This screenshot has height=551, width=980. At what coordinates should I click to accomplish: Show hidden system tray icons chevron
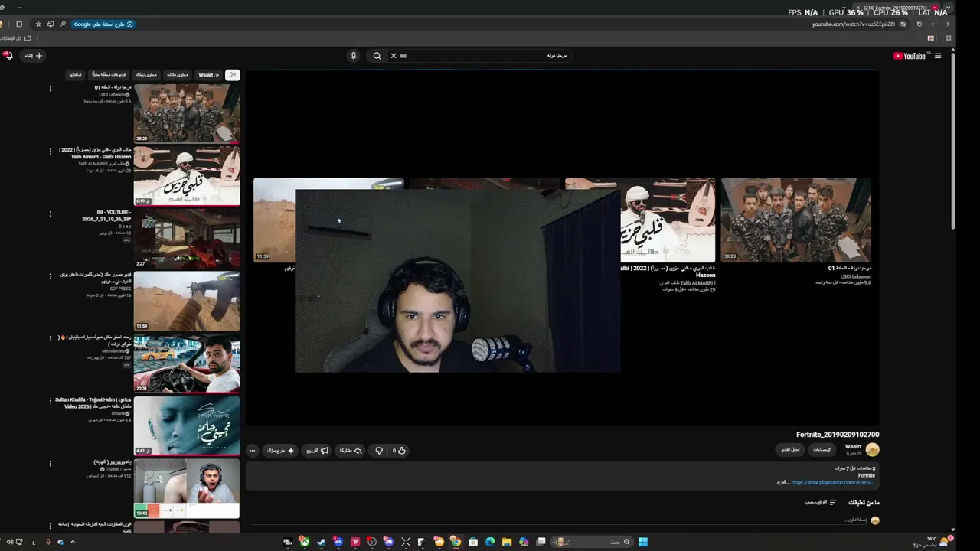pyautogui.click(x=73, y=542)
